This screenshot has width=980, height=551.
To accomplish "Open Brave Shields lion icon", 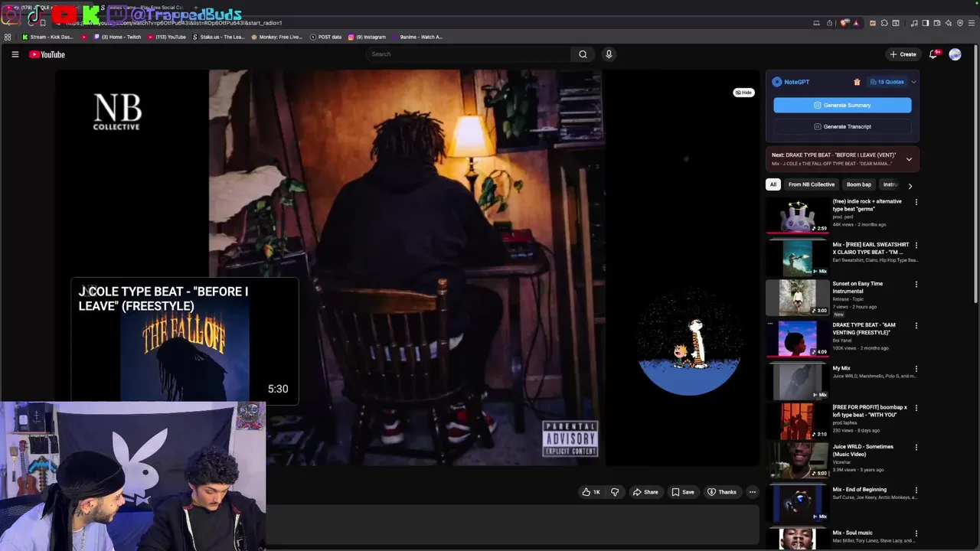I will (x=844, y=23).
